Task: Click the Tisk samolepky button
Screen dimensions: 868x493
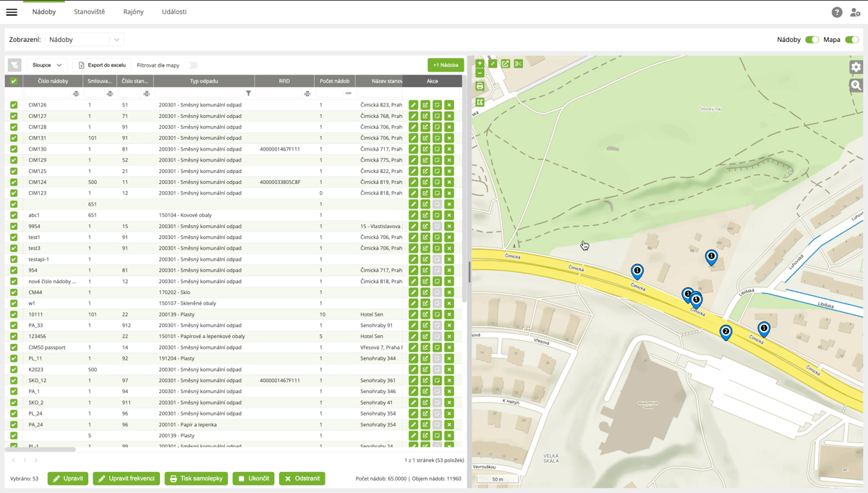Action: 196,479
